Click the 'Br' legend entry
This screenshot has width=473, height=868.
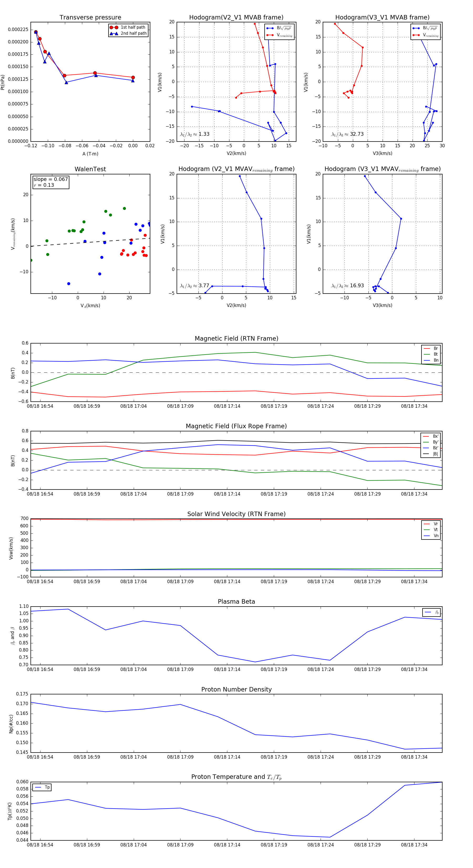pyautogui.click(x=431, y=349)
